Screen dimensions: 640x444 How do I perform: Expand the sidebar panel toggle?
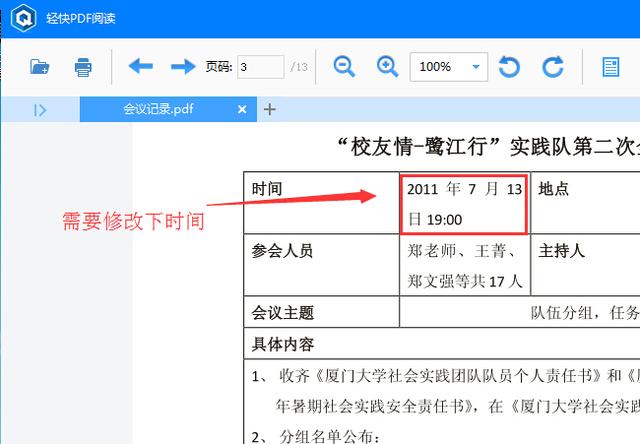pyautogui.click(x=40, y=110)
